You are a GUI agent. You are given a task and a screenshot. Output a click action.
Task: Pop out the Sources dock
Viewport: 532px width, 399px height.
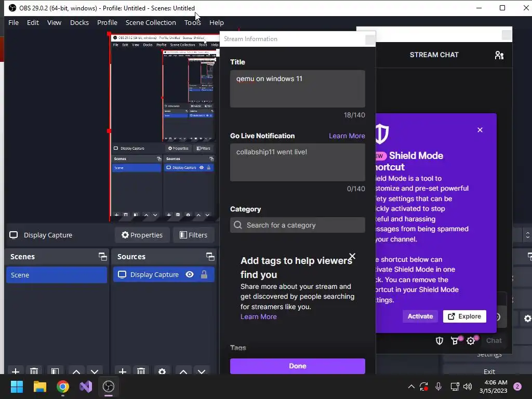[x=210, y=257]
